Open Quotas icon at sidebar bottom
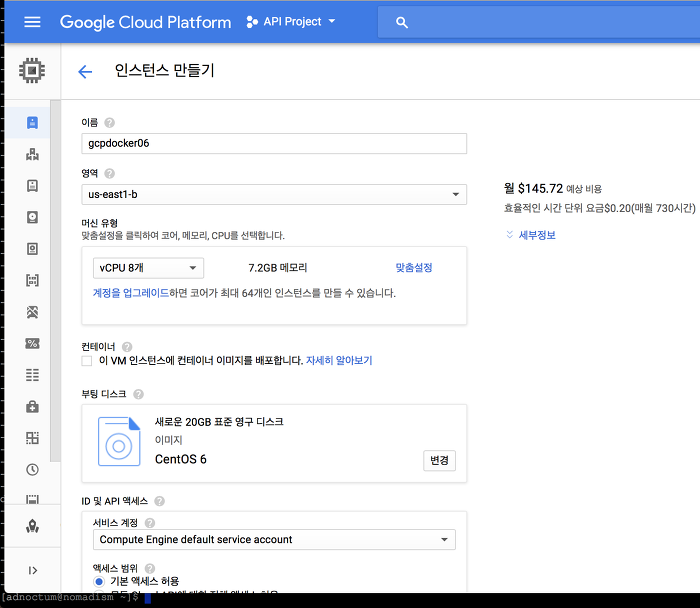 tap(32, 499)
